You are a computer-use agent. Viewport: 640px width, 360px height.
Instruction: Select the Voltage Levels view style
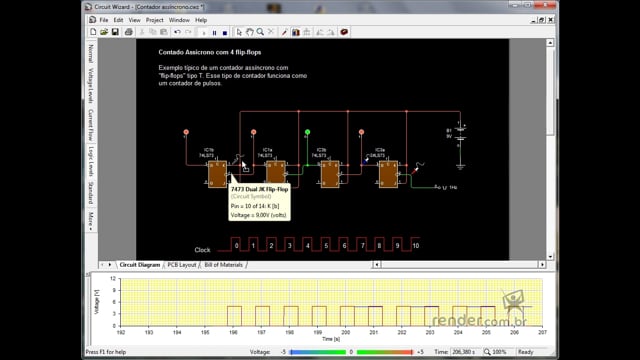(91, 86)
